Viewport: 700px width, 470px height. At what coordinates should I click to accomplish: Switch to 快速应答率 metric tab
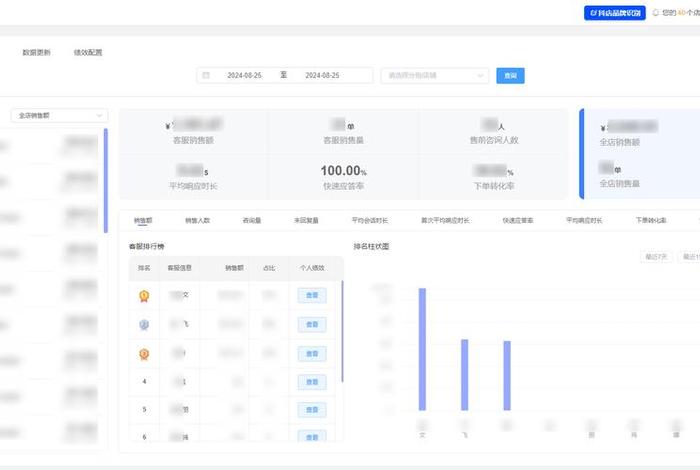tap(517, 219)
